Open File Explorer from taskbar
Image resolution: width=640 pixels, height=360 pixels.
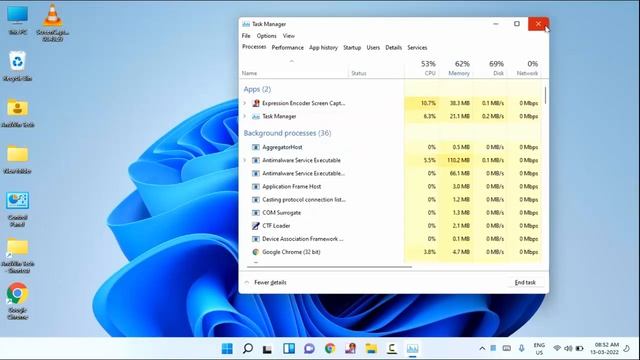pyautogui.click(x=371, y=348)
